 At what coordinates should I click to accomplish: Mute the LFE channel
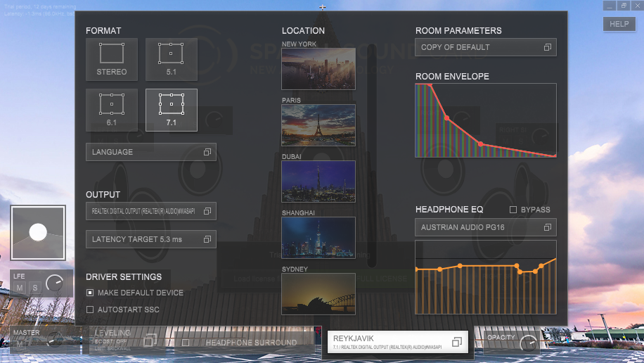point(20,288)
